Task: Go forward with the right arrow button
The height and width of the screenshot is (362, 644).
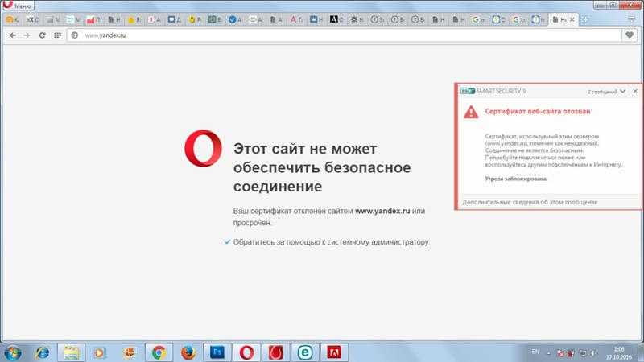Action: [27, 35]
